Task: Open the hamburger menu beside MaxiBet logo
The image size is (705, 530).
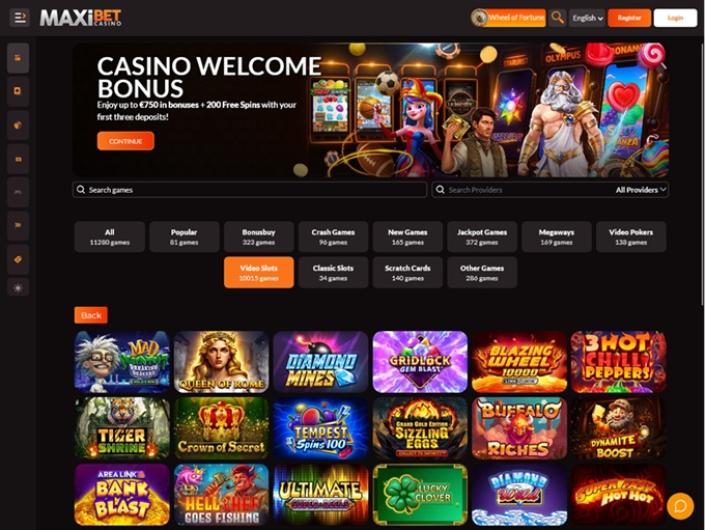Action: (19, 18)
